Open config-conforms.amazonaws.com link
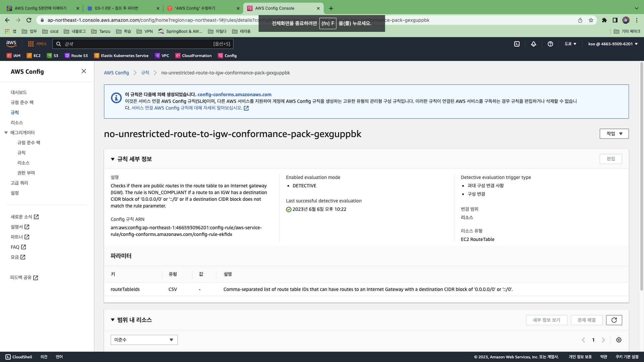644x362 pixels. pyautogui.click(x=234, y=95)
